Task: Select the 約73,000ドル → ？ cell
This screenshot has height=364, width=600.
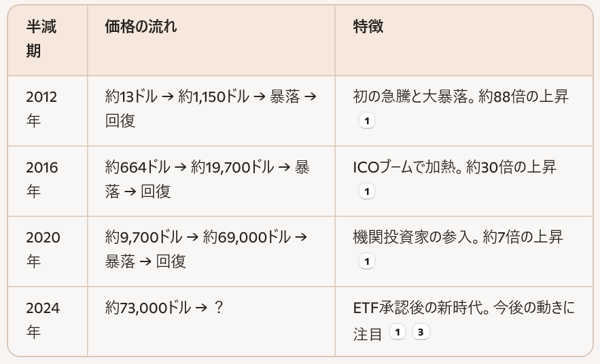Action: [164, 308]
